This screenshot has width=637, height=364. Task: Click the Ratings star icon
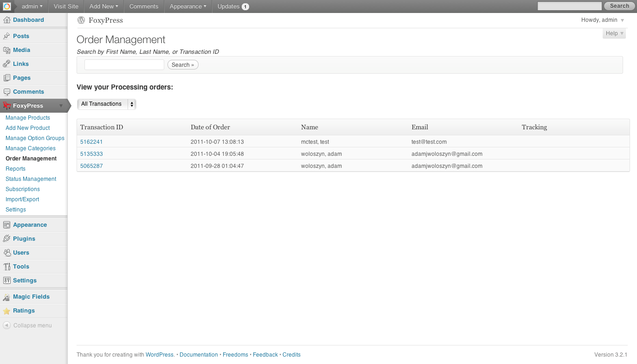(x=7, y=311)
